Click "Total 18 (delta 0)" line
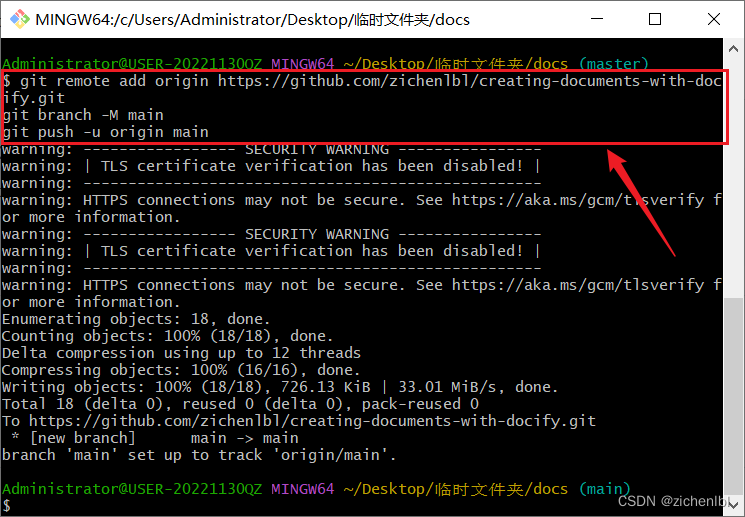 click(x=240, y=404)
